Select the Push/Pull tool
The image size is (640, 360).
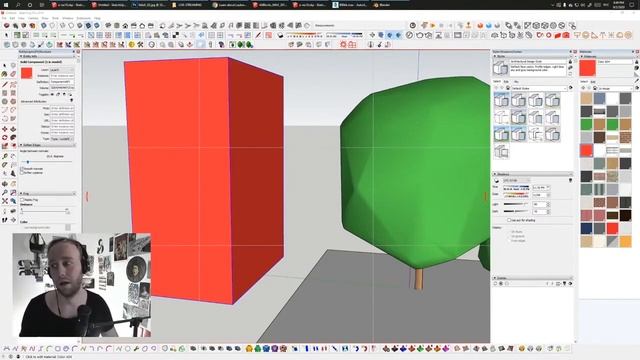click(13, 129)
